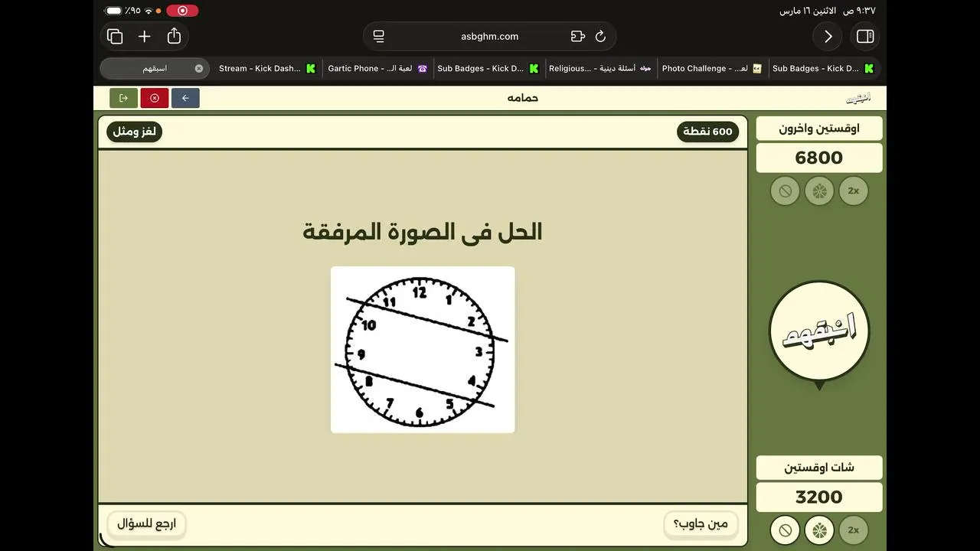The height and width of the screenshot is (551, 980).
Task: Click the الحل في الصورة المرفقة heading
Action: tap(423, 232)
